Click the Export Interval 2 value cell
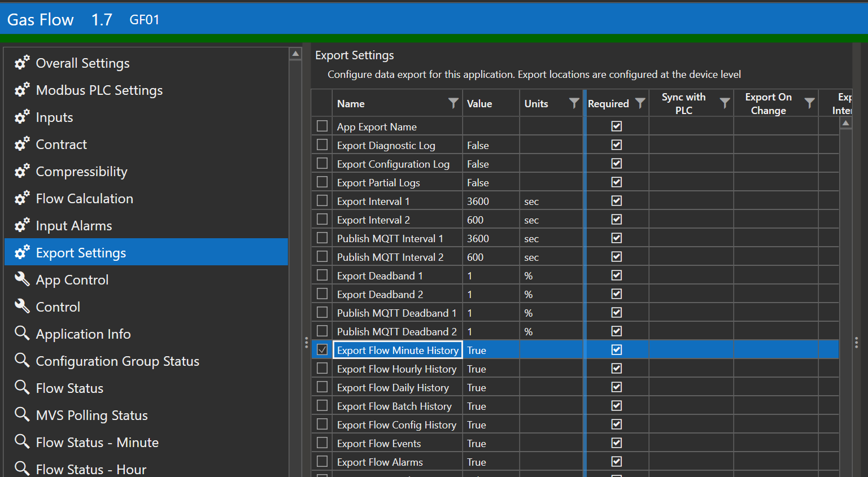 pos(490,220)
